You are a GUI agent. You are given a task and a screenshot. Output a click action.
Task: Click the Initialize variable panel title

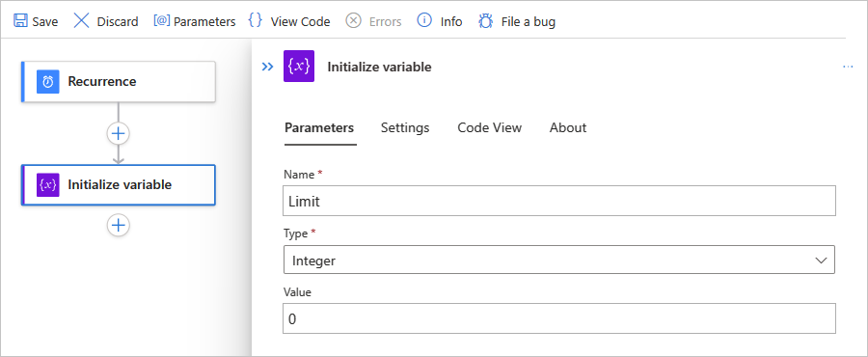[x=379, y=67]
